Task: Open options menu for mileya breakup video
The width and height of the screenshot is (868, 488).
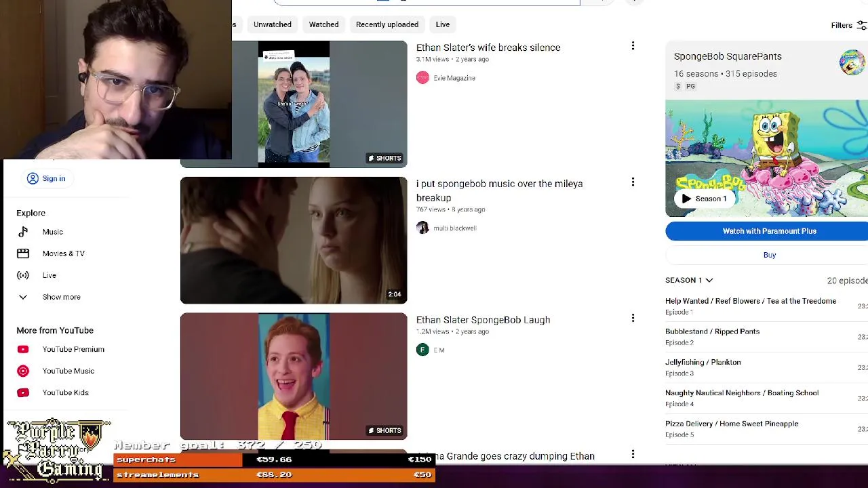Action: [x=633, y=182]
